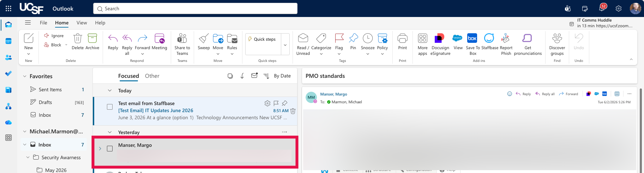Toggle sort direction arrow in message list
The image size is (644, 173).
click(242, 76)
